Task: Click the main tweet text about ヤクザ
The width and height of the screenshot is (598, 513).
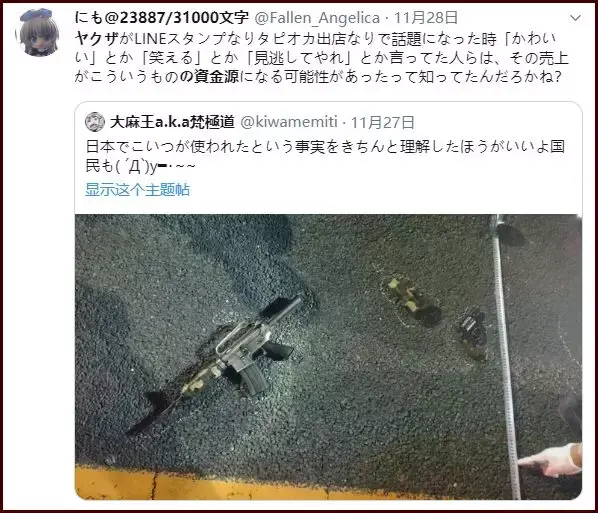Action: [322, 58]
